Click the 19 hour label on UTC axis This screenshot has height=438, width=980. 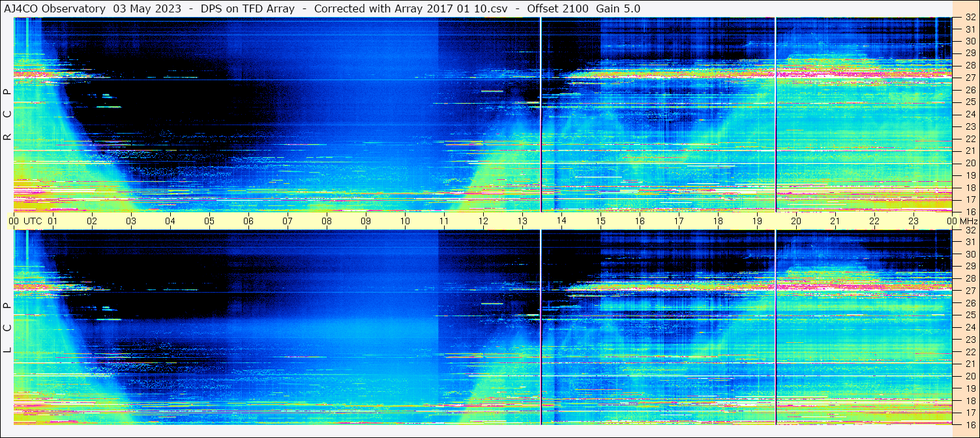756,221
